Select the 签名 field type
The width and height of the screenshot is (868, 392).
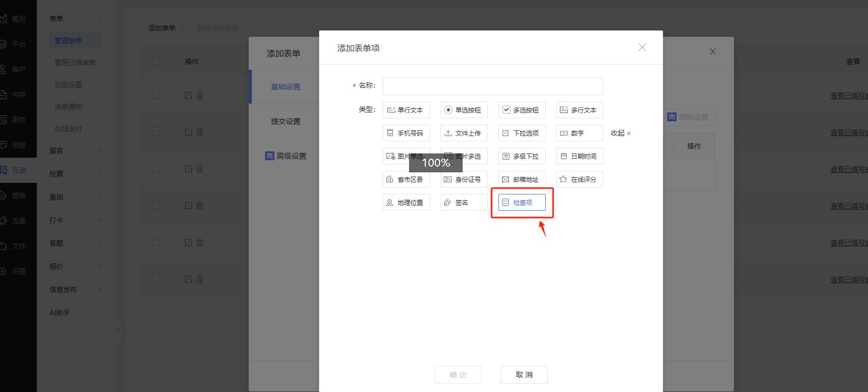point(464,202)
